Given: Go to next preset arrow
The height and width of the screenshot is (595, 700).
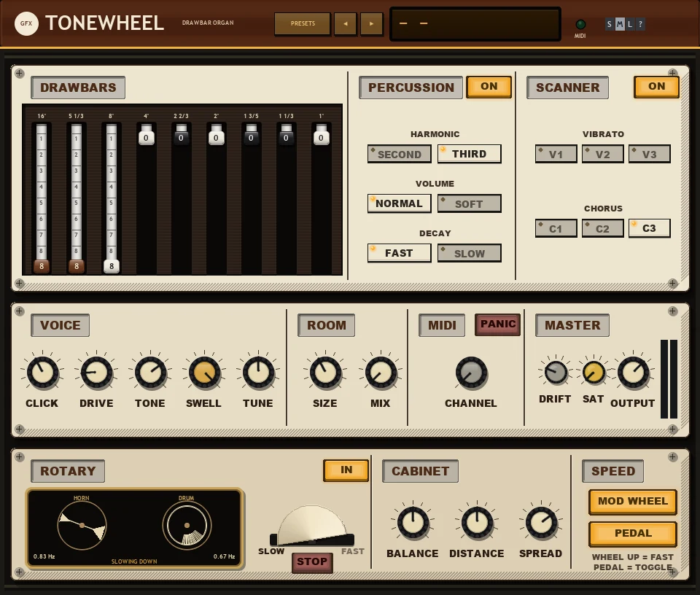Looking at the screenshot, I should [x=371, y=23].
